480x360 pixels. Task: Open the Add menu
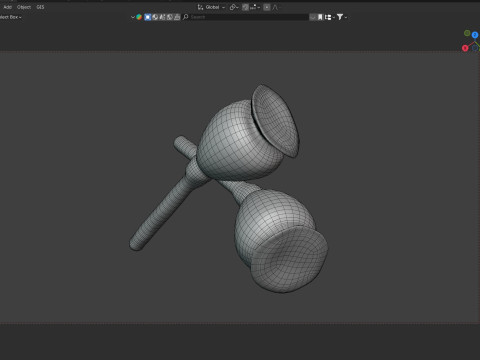click(x=7, y=7)
